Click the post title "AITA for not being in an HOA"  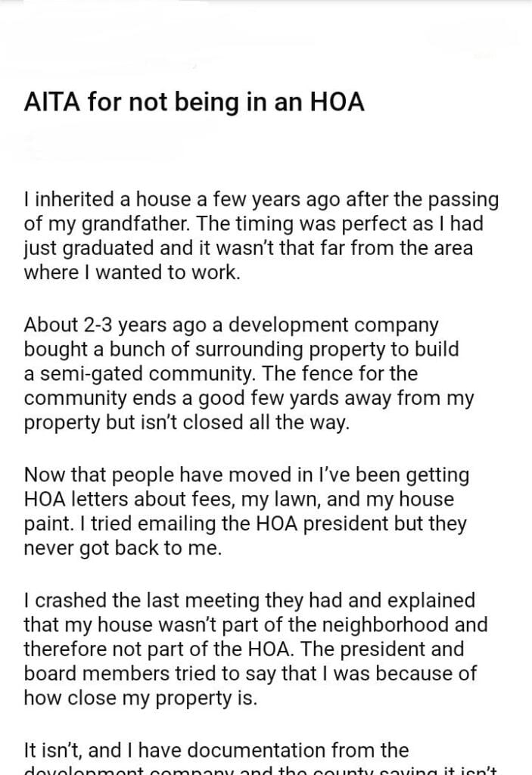[x=194, y=102]
